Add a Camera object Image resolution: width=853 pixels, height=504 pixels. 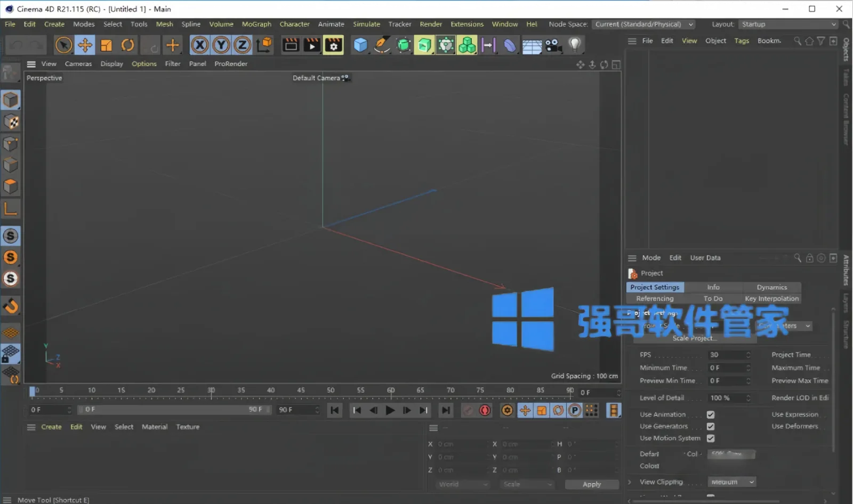tap(553, 45)
